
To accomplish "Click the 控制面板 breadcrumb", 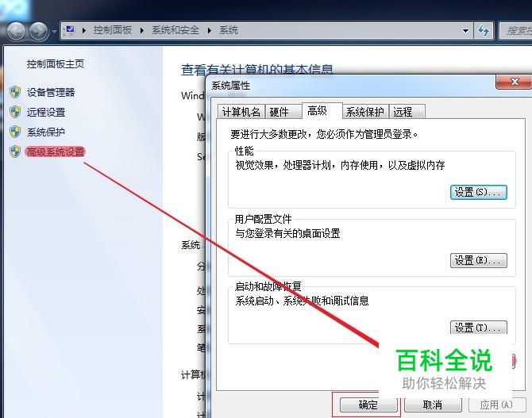I will (112, 30).
